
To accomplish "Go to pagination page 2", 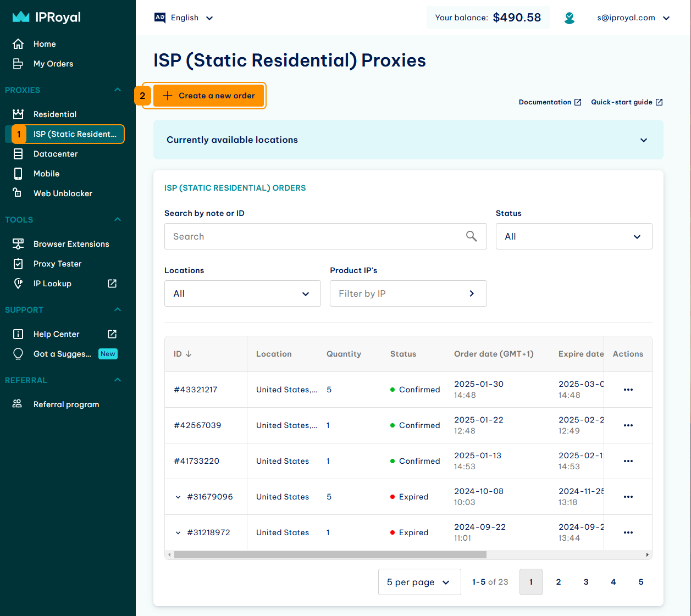I will (x=559, y=582).
